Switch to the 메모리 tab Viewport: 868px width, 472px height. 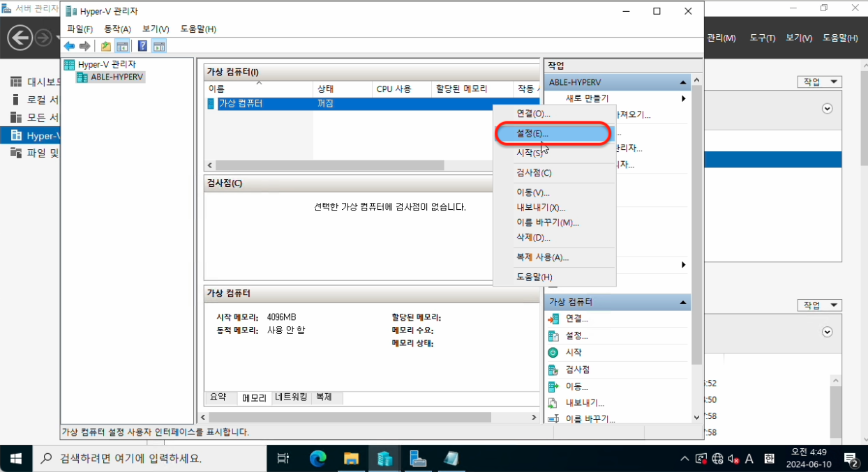click(254, 398)
